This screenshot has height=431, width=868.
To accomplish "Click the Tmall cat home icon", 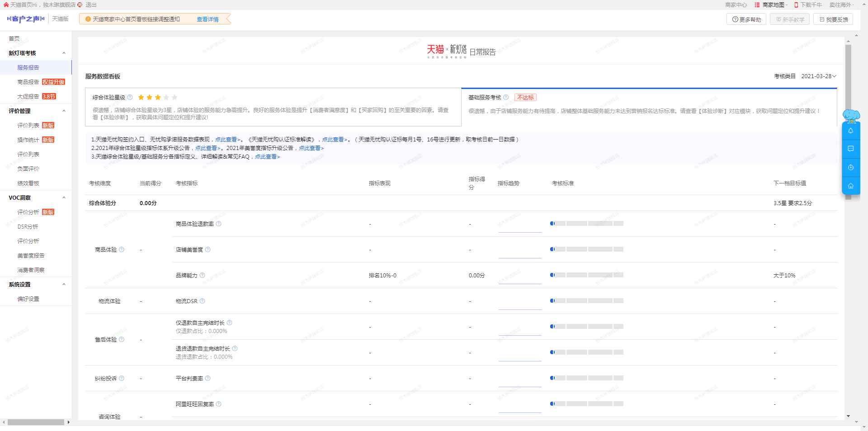I will click(6, 5).
